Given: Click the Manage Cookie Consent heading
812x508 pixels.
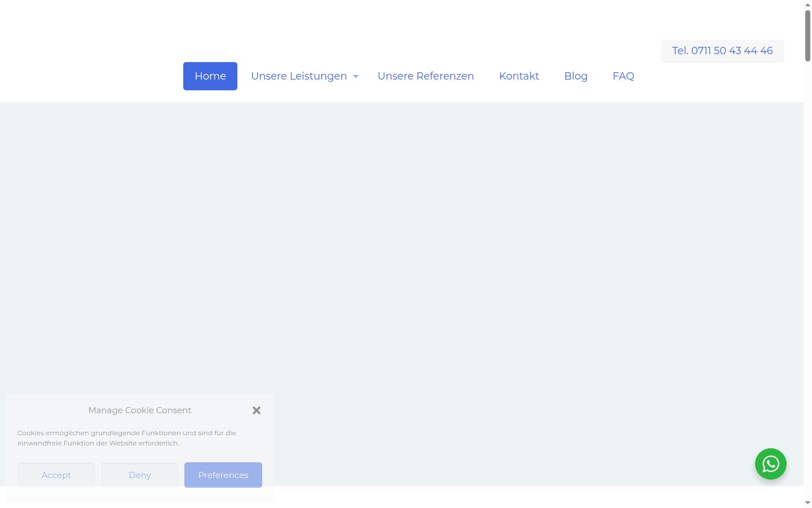Looking at the screenshot, I should 140,410.
